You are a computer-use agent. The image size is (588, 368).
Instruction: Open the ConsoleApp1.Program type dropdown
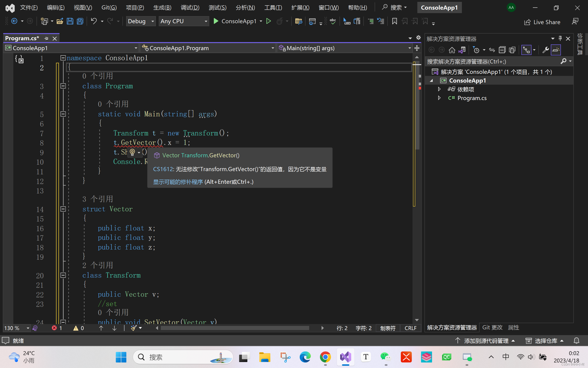[x=208, y=48]
